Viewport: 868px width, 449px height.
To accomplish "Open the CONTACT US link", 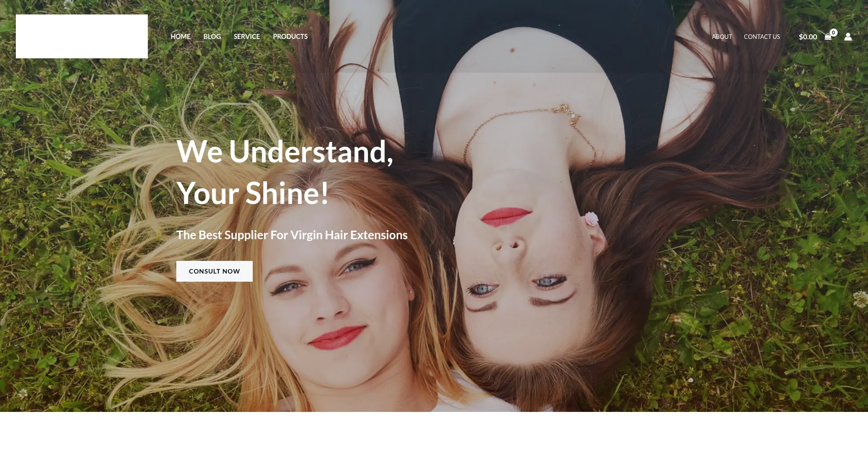I will point(762,37).
